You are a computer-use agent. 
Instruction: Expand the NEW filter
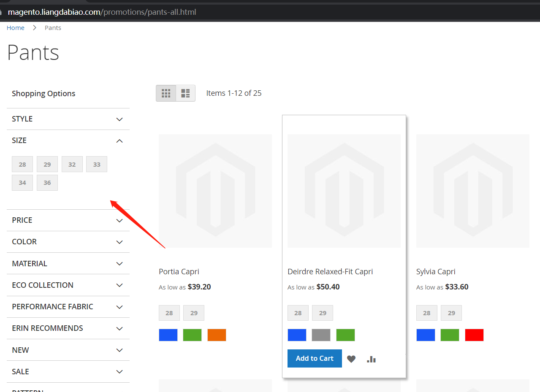tap(68, 350)
